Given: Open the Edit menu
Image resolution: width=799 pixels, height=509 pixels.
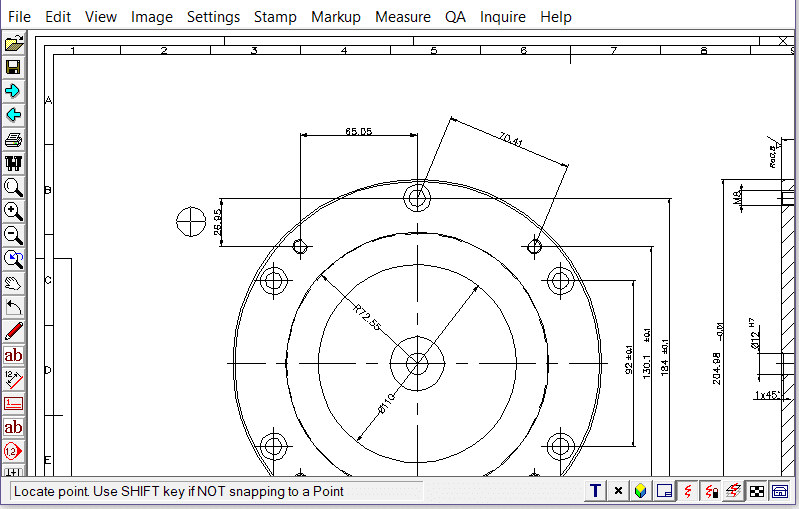Looking at the screenshot, I should pyautogui.click(x=58, y=17).
